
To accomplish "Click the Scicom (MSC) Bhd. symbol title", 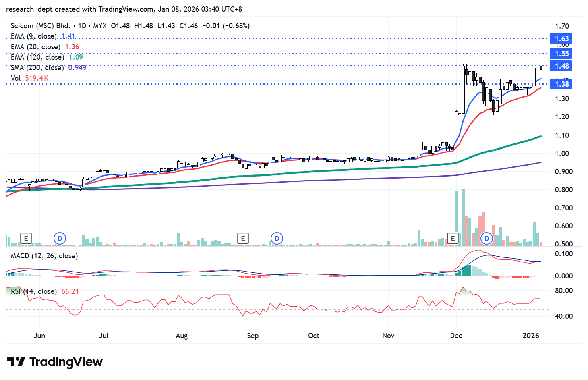I will point(40,26).
